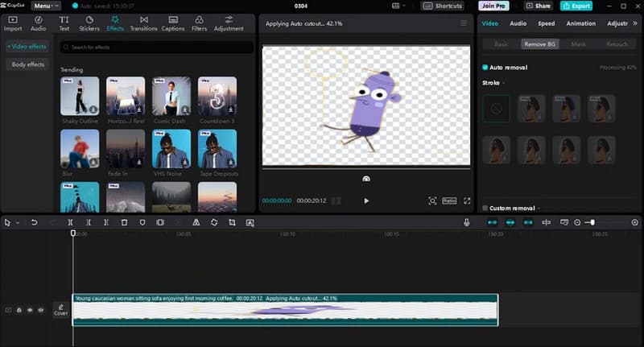The width and height of the screenshot is (644, 347).
Task: Click the Split tool in timeline toolbar
Action: pyautogui.click(x=70, y=222)
